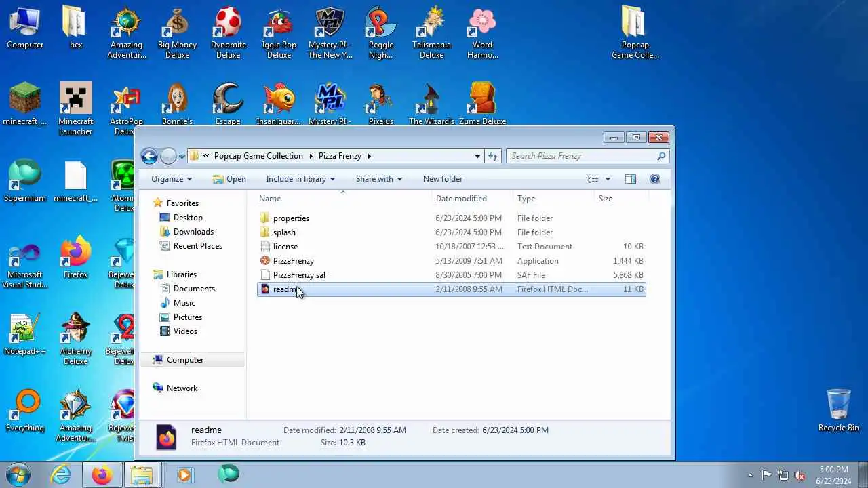Select Documents library
Image resolution: width=868 pixels, height=488 pixels.
pyautogui.click(x=194, y=289)
